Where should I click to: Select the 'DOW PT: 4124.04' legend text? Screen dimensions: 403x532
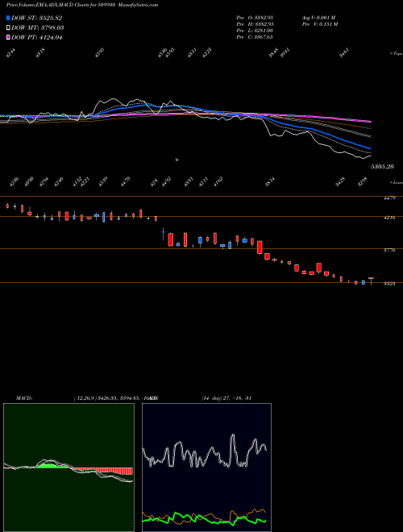tap(36, 37)
